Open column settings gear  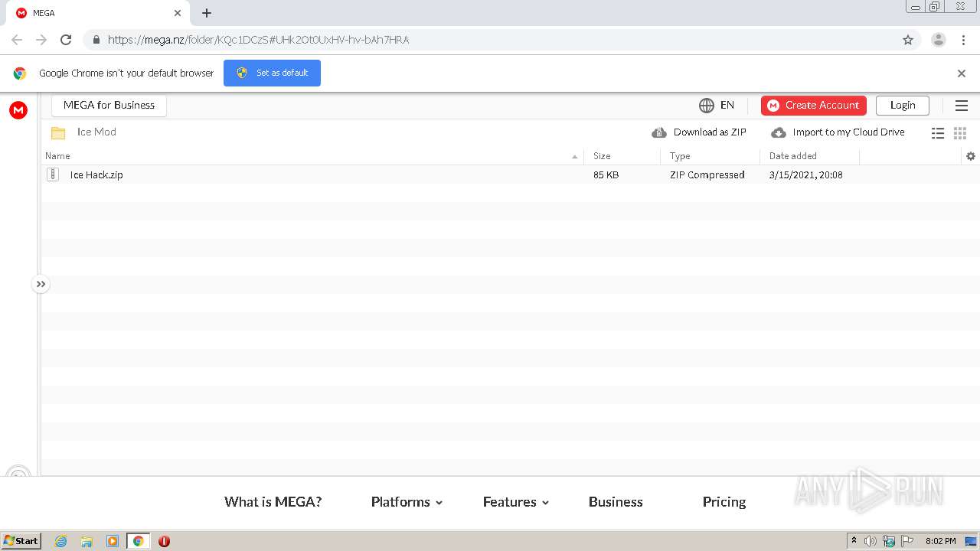point(971,156)
